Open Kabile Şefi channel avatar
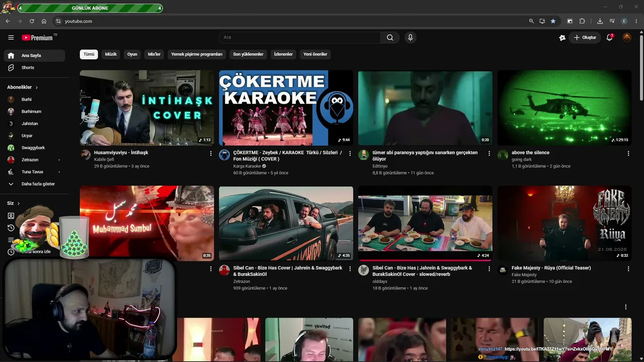Screen dimensions: 644x362 [85, 155]
